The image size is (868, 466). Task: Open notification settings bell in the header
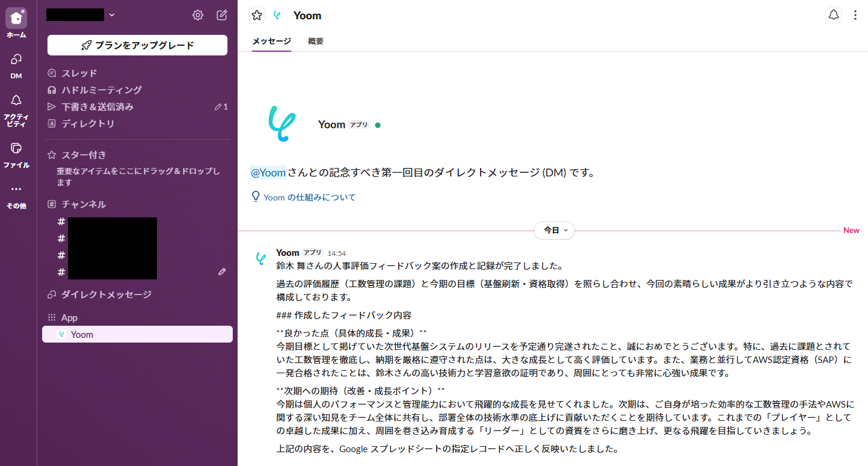coord(834,16)
